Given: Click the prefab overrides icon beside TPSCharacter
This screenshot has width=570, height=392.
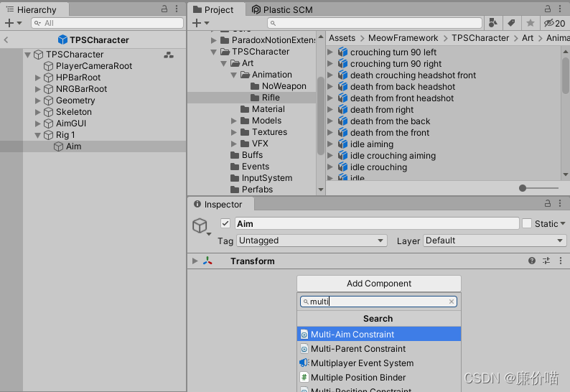Looking at the screenshot, I should point(169,55).
